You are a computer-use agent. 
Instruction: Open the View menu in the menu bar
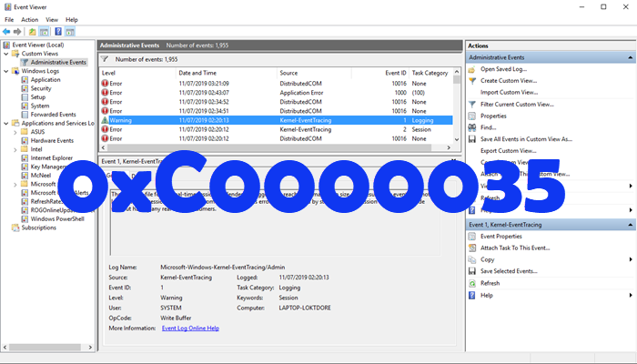(x=52, y=19)
